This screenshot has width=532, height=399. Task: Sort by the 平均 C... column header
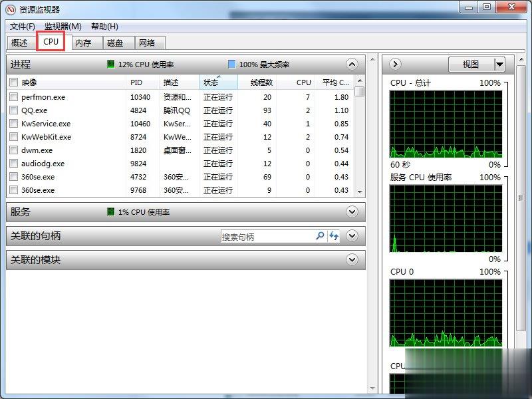[336, 82]
